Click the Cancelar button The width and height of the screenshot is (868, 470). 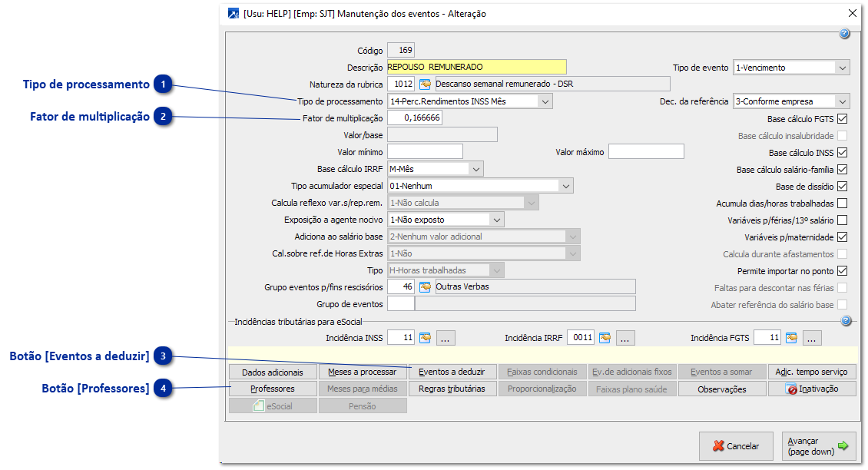pos(735,446)
